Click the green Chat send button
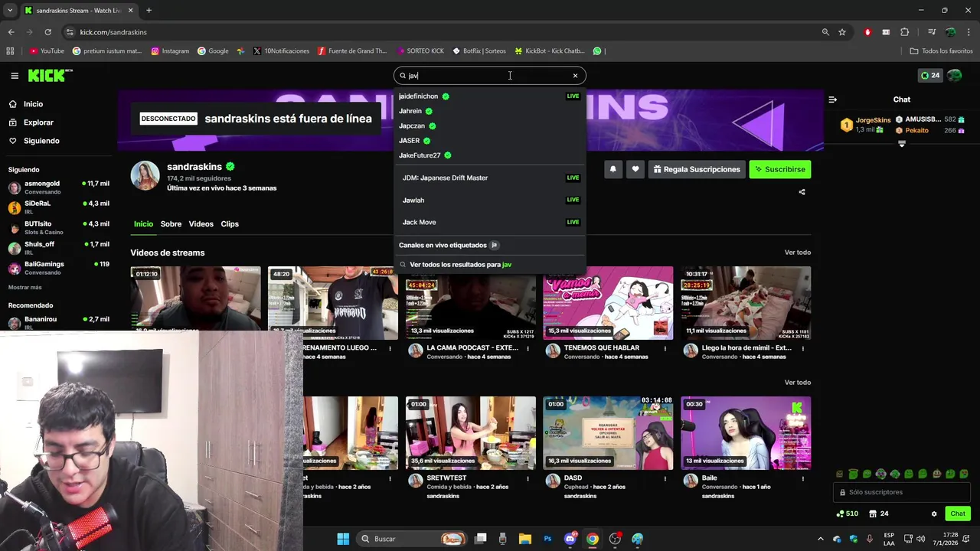Image resolution: width=980 pixels, height=551 pixels. click(958, 514)
